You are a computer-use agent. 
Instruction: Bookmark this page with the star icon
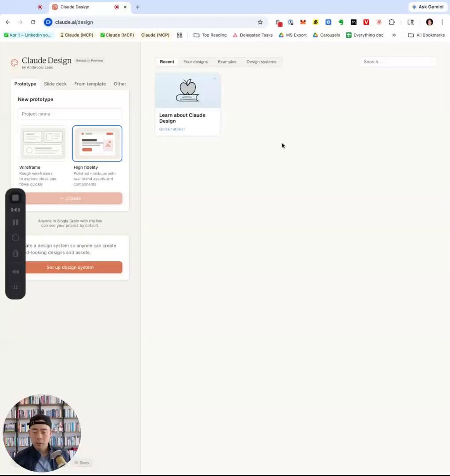click(260, 22)
